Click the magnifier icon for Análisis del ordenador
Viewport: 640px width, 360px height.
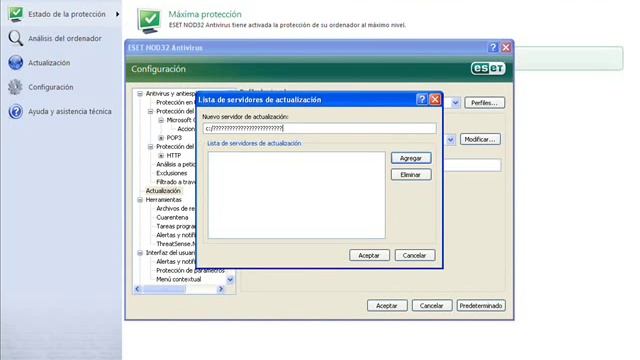point(16,38)
